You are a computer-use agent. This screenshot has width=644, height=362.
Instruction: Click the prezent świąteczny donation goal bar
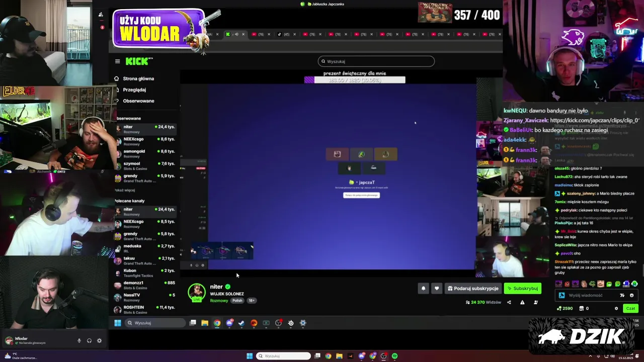(x=355, y=79)
